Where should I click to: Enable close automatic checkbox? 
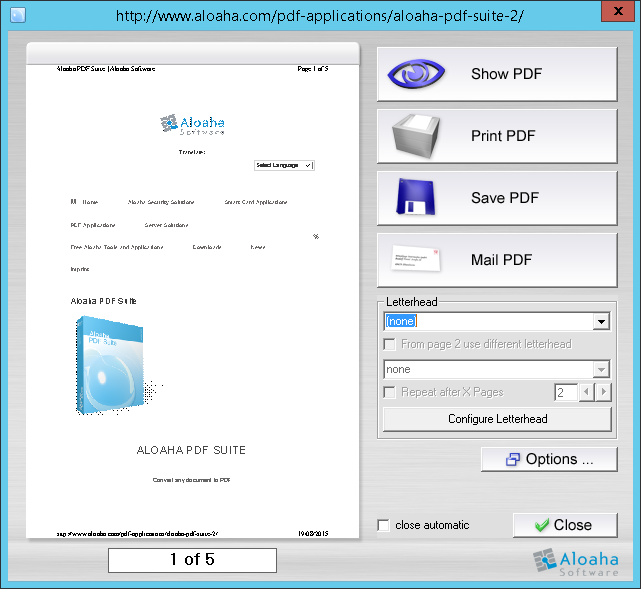(383, 525)
